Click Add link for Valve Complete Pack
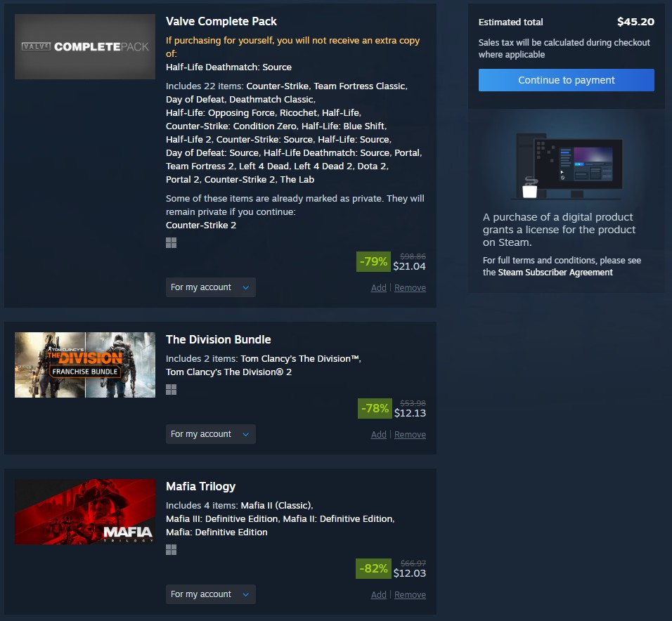 (378, 288)
